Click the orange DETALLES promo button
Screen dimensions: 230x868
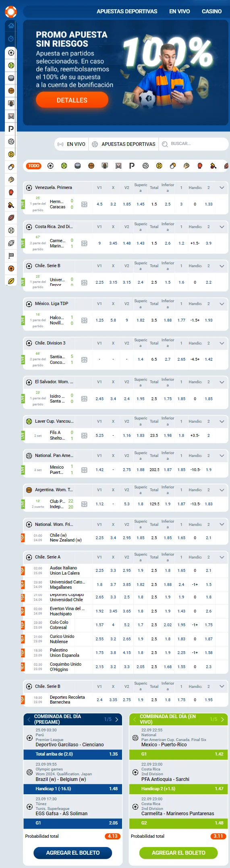point(72,100)
